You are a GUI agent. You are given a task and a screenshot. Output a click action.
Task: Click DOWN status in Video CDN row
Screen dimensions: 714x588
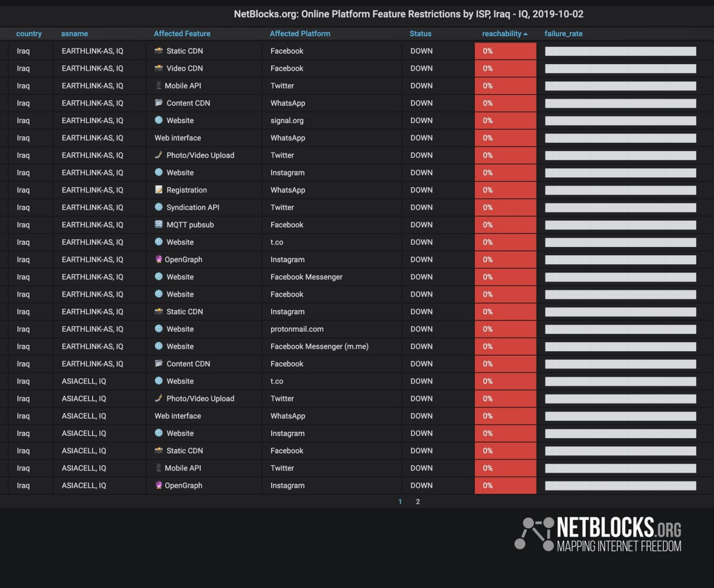click(422, 68)
